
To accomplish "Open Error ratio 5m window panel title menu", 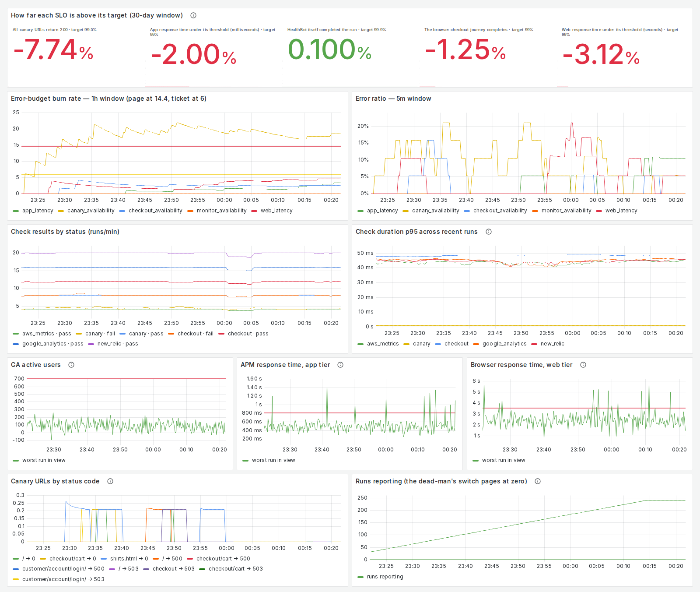I will pyautogui.click(x=393, y=99).
